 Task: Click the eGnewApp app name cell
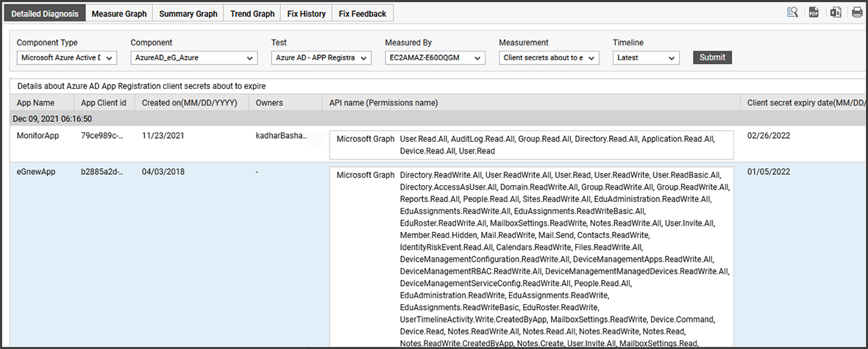pos(37,171)
